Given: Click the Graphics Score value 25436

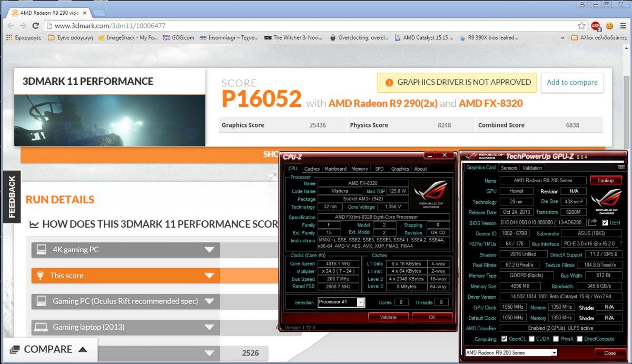Looking at the screenshot, I should pyautogui.click(x=319, y=125).
